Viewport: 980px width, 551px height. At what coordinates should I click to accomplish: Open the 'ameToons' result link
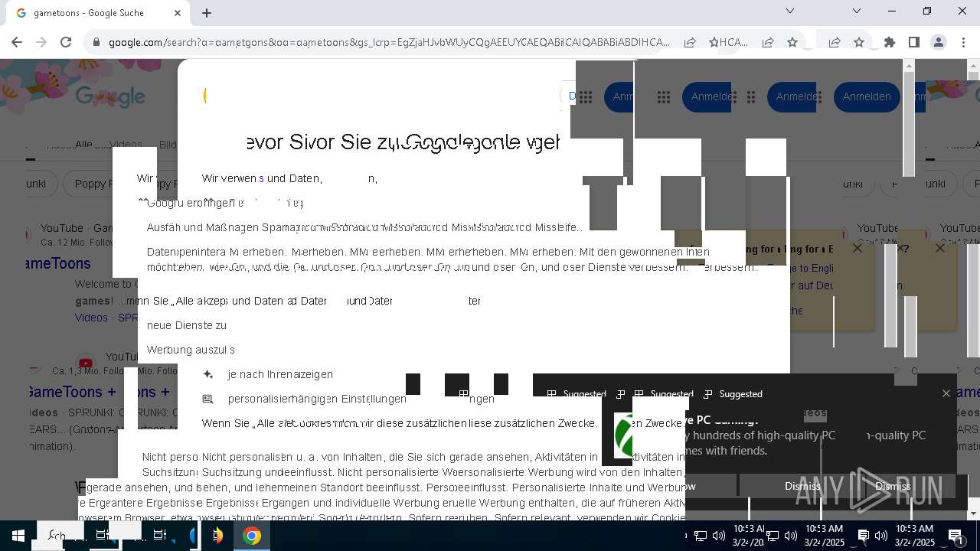click(x=58, y=263)
